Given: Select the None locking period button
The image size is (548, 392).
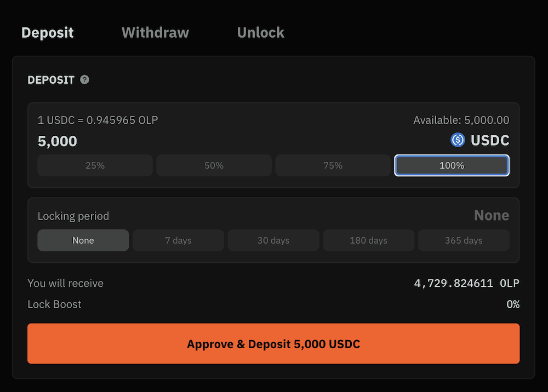Looking at the screenshot, I should pyautogui.click(x=83, y=240).
